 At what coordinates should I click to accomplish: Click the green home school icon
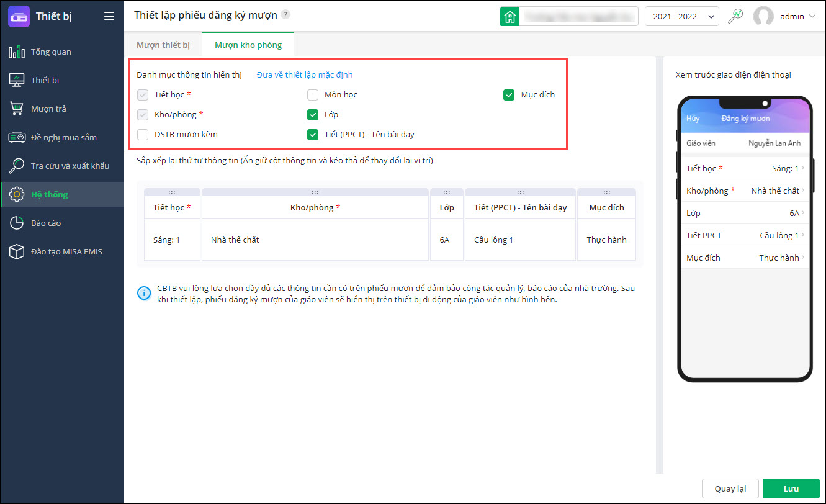coord(510,16)
